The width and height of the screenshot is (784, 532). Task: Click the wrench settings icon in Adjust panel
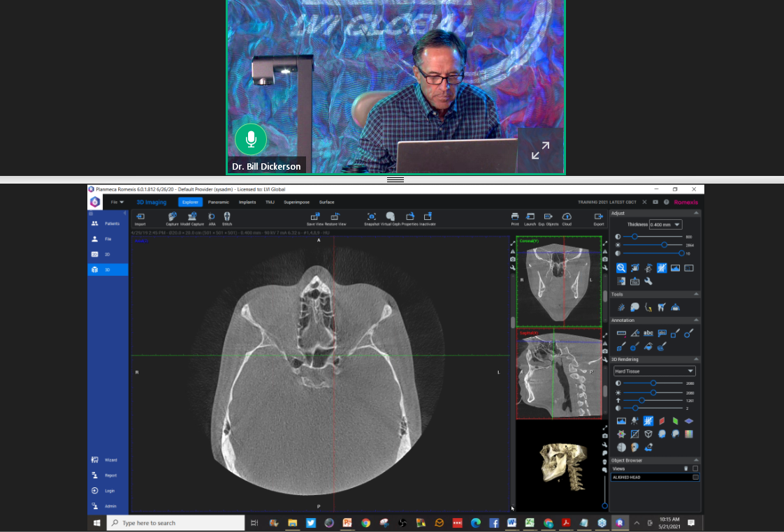point(648,281)
